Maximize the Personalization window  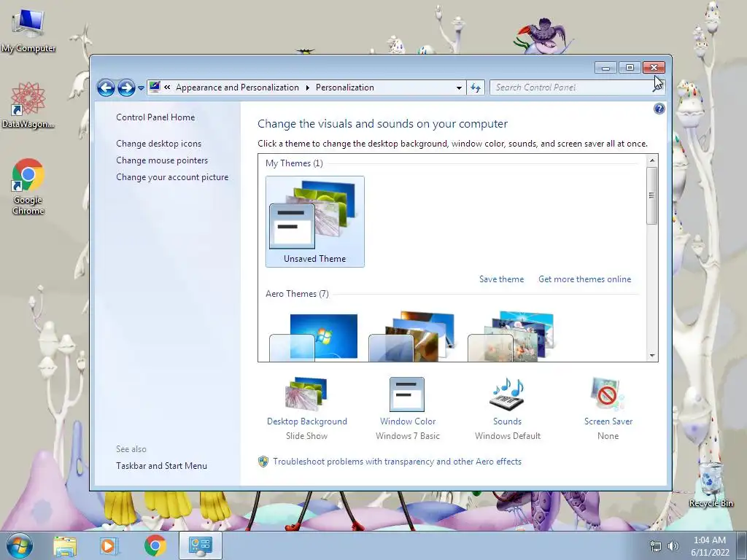[x=630, y=68]
